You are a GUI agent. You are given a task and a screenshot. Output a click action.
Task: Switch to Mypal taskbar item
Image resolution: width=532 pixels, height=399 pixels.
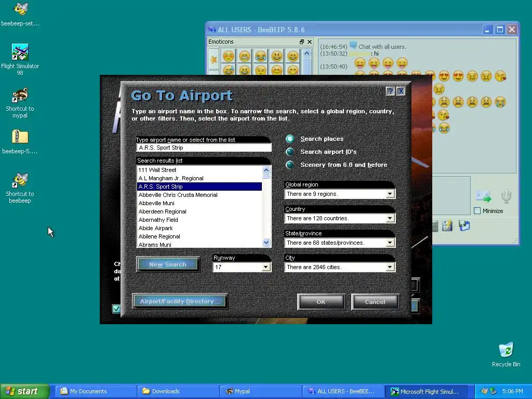pos(261,391)
